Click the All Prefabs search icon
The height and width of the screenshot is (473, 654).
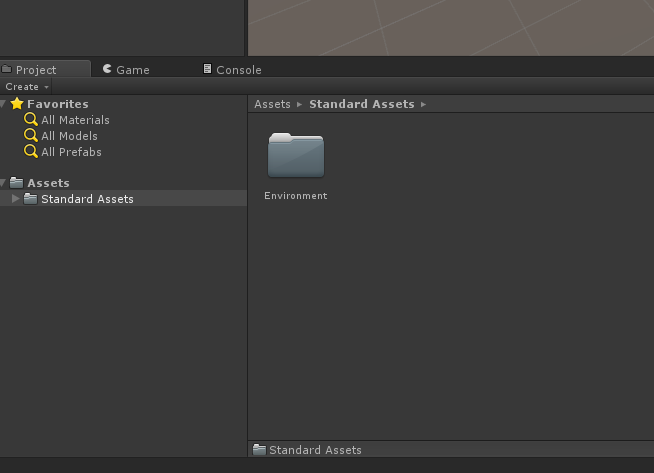(x=30, y=151)
